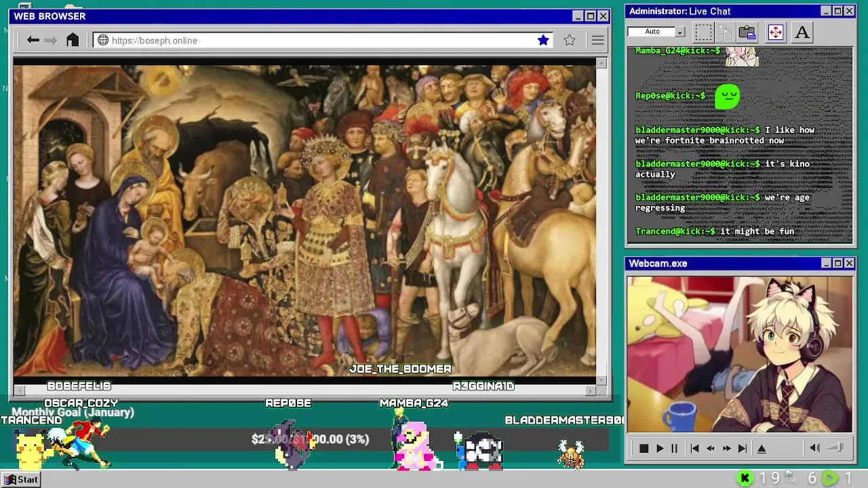Click the browser scrollbar down arrow
Viewport: 868px width, 488px height.
coord(601,382)
